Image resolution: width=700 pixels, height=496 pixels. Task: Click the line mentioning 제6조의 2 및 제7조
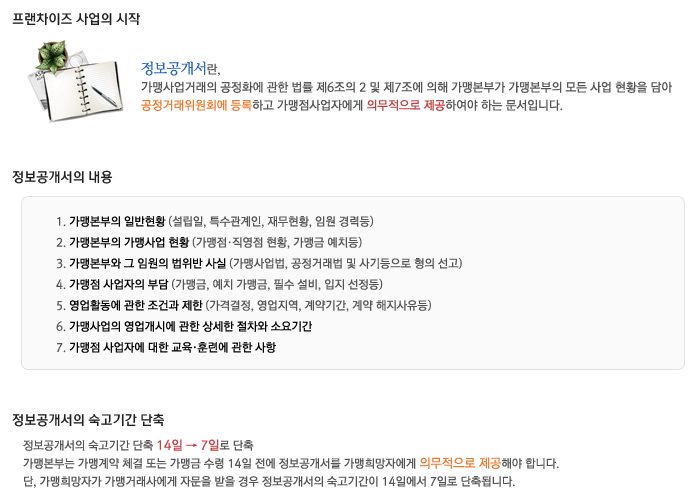point(406,87)
